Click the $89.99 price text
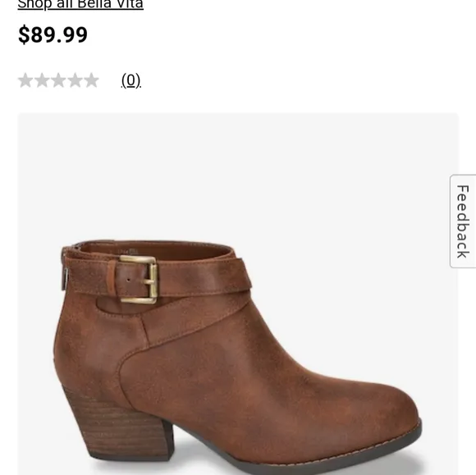The width and height of the screenshot is (476, 475). pyautogui.click(x=53, y=34)
